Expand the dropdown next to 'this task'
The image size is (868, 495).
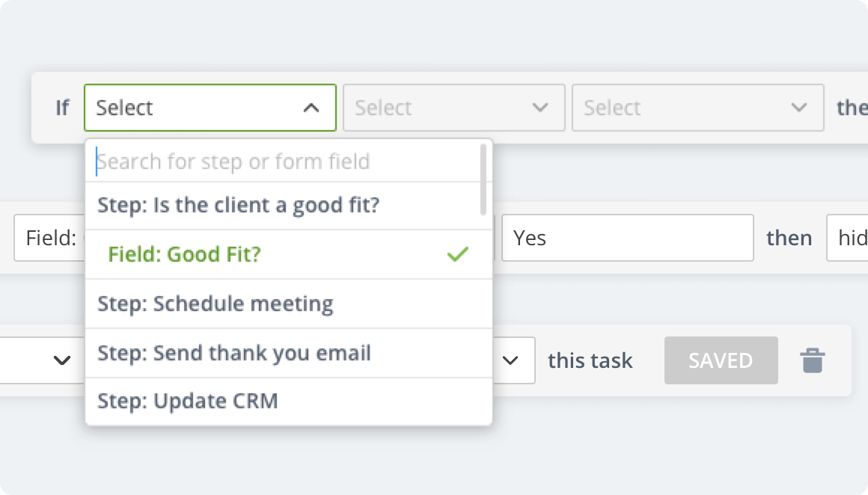tap(511, 360)
